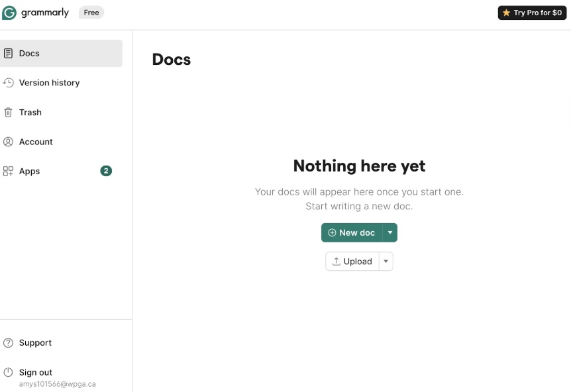
Task: Create a New doc
Action: click(352, 232)
